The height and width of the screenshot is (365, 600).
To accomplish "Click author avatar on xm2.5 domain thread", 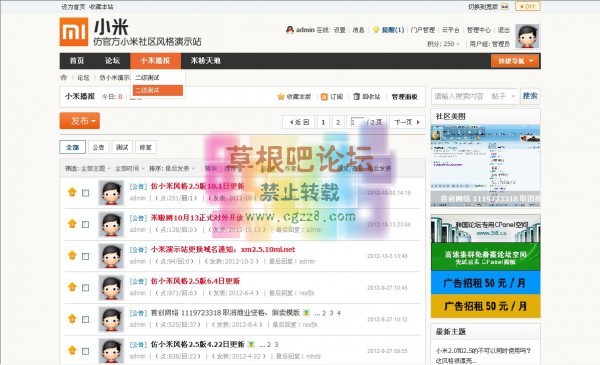I will coord(111,256).
